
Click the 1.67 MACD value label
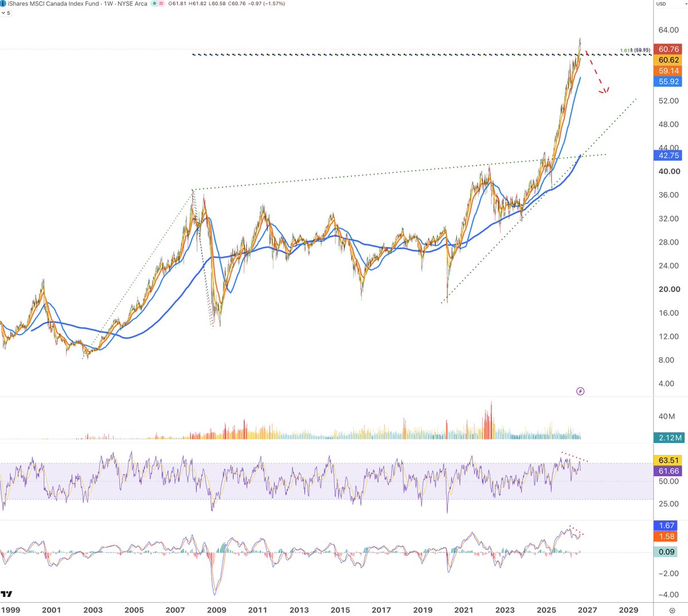(666, 525)
